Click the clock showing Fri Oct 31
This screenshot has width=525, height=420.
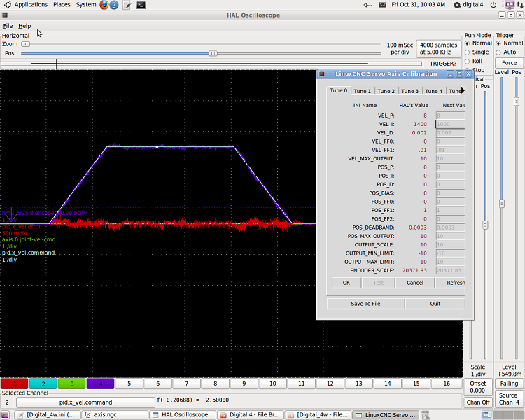[418, 5]
